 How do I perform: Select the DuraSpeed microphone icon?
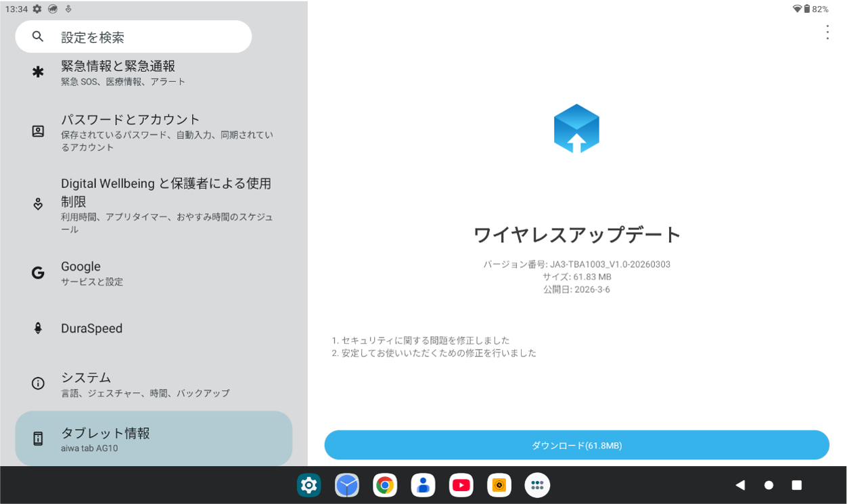[x=38, y=328]
